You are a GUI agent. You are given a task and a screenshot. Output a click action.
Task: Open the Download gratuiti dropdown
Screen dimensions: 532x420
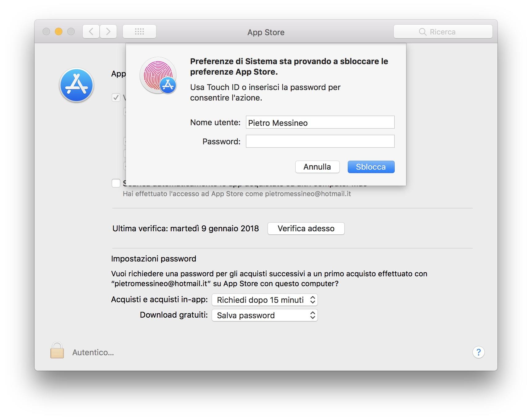point(264,315)
